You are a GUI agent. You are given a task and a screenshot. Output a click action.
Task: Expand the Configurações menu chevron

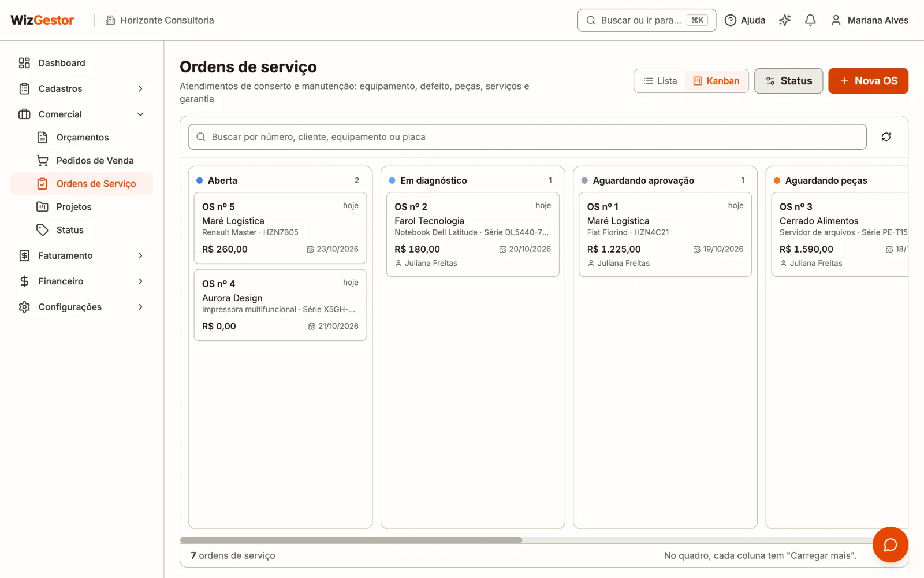point(140,307)
